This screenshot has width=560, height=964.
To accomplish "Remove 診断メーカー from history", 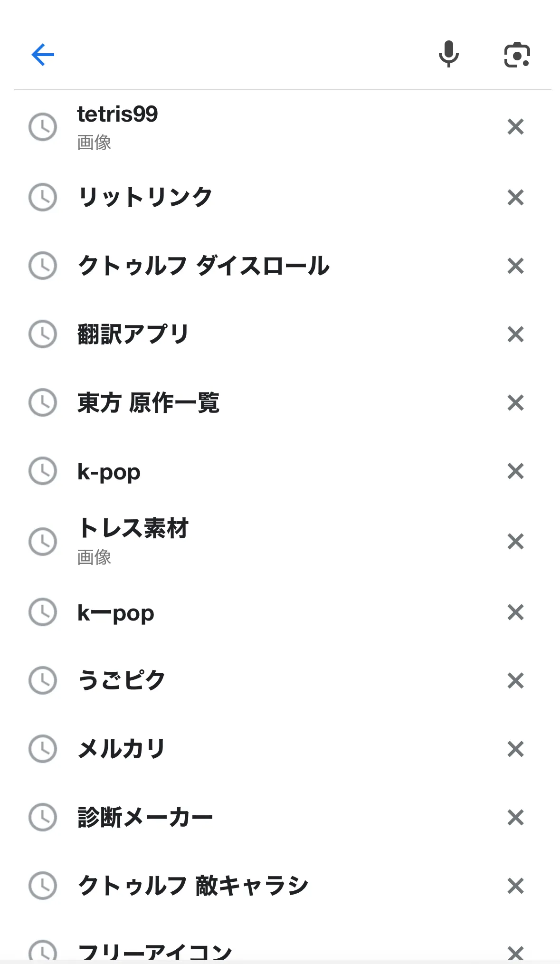I will coord(515,817).
